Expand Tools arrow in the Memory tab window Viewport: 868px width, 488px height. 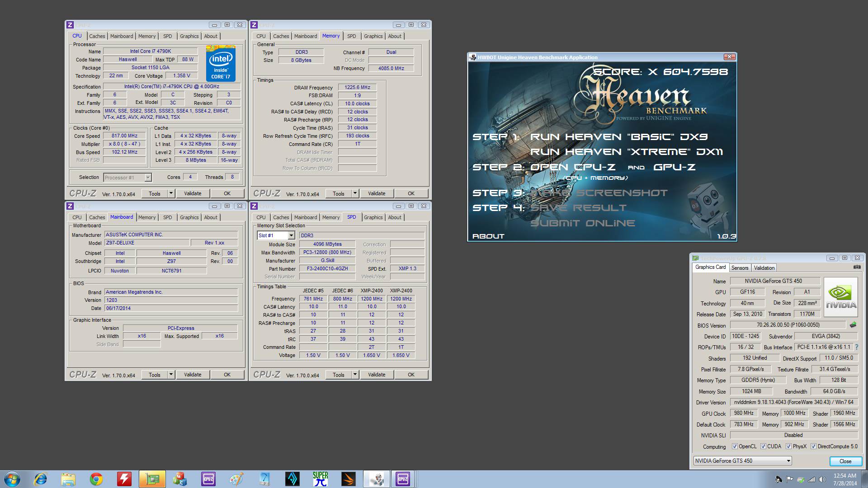tap(355, 193)
